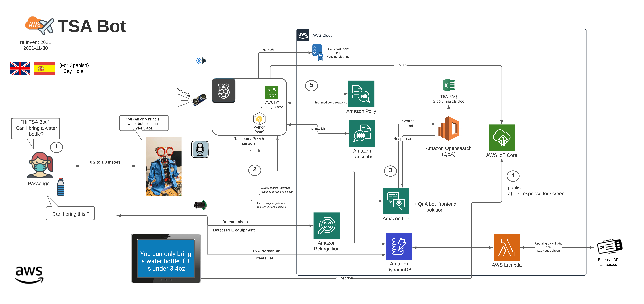Click 'Updating daily fligths from Las Vegas airport' text
The width and height of the screenshot is (644, 304).
(x=549, y=247)
